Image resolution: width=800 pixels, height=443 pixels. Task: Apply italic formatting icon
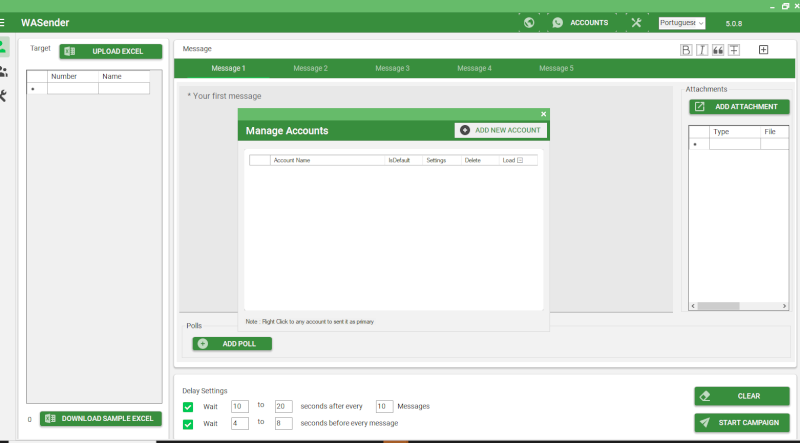(702, 50)
